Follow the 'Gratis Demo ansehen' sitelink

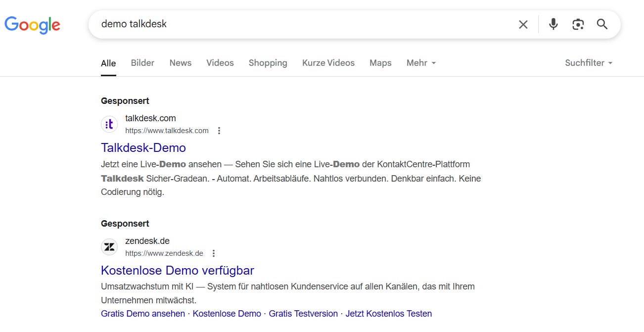143,314
